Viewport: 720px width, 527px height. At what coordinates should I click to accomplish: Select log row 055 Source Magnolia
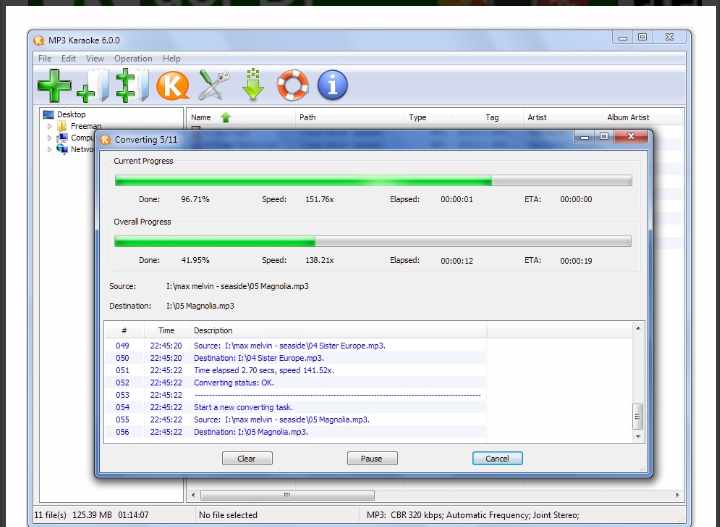[296, 420]
